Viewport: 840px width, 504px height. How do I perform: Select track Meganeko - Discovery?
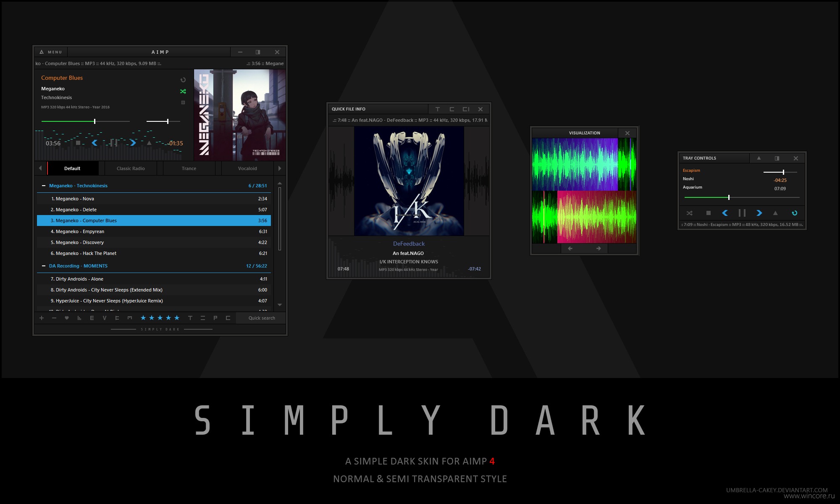(154, 242)
